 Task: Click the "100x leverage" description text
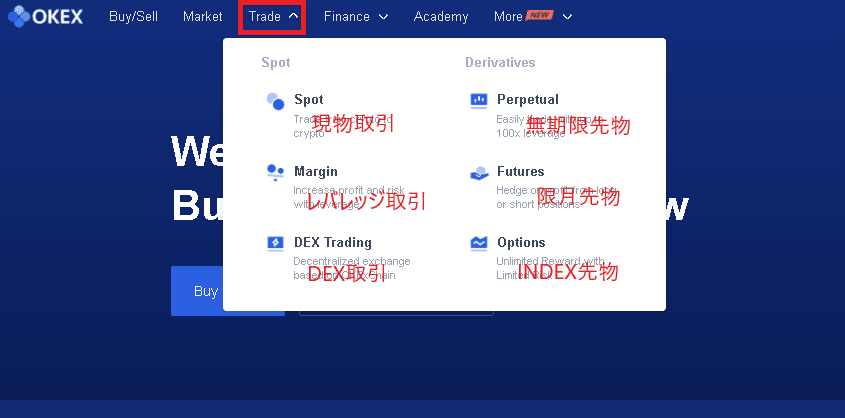tap(531, 133)
